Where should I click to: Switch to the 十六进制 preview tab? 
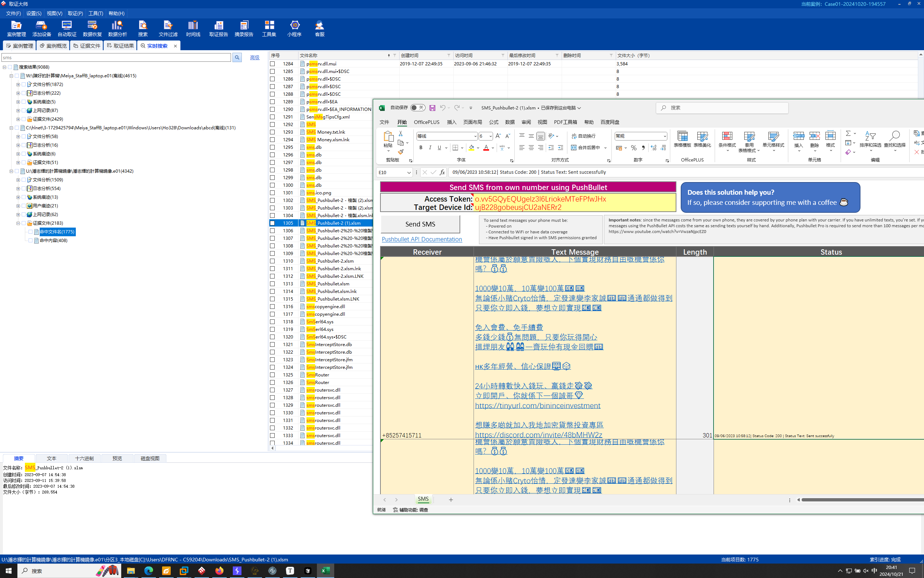pos(84,458)
